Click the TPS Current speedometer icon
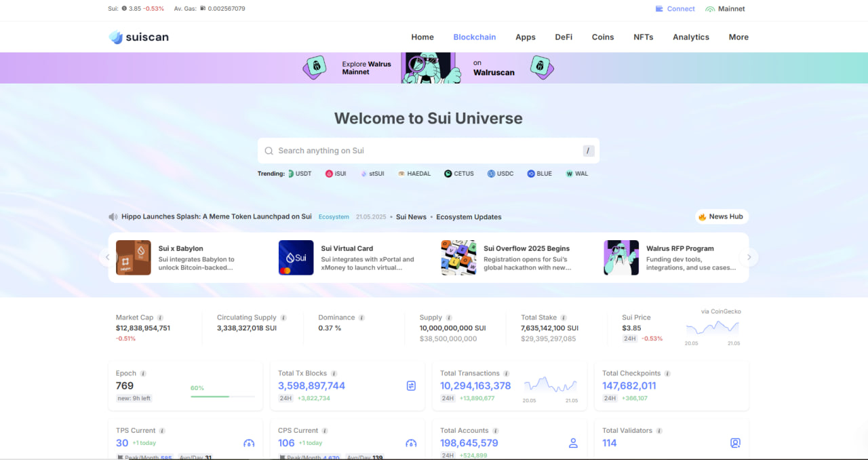The image size is (868, 460). pos(249,443)
